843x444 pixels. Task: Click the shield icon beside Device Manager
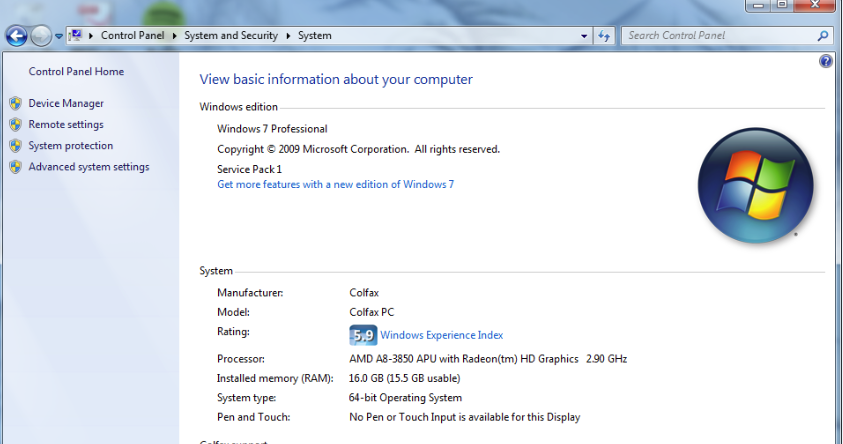15,103
